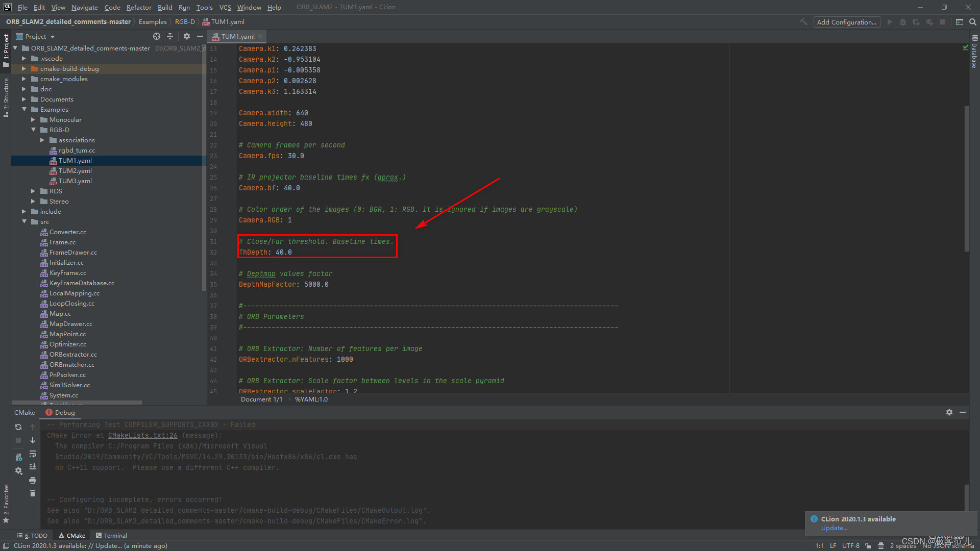Toggle the 1: Project tool window
980x551 pixels.
(6, 50)
